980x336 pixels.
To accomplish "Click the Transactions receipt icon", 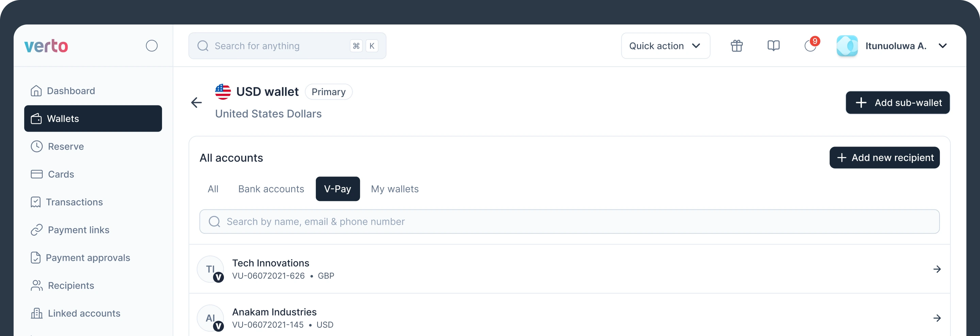I will tap(35, 202).
